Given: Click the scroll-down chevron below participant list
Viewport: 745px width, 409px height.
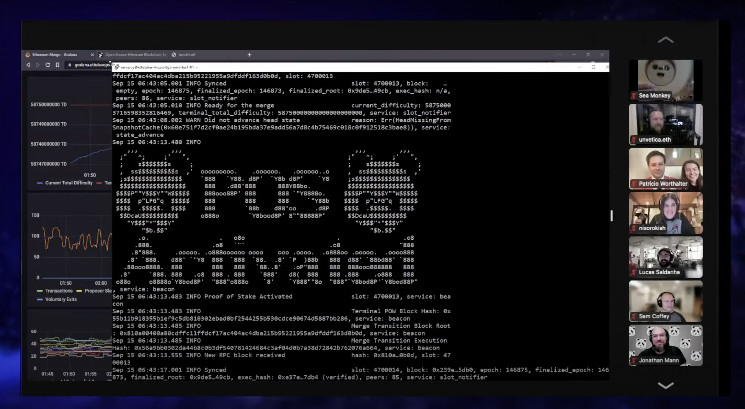Looking at the screenshot, I should click(666, 385).
